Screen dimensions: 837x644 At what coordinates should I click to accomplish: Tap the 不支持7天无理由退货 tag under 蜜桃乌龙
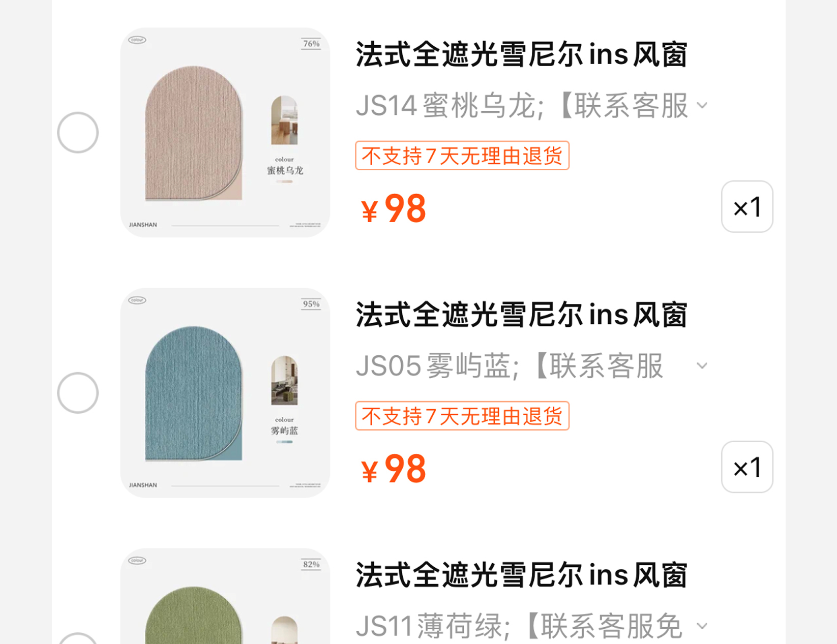click(x=462, y=156)
